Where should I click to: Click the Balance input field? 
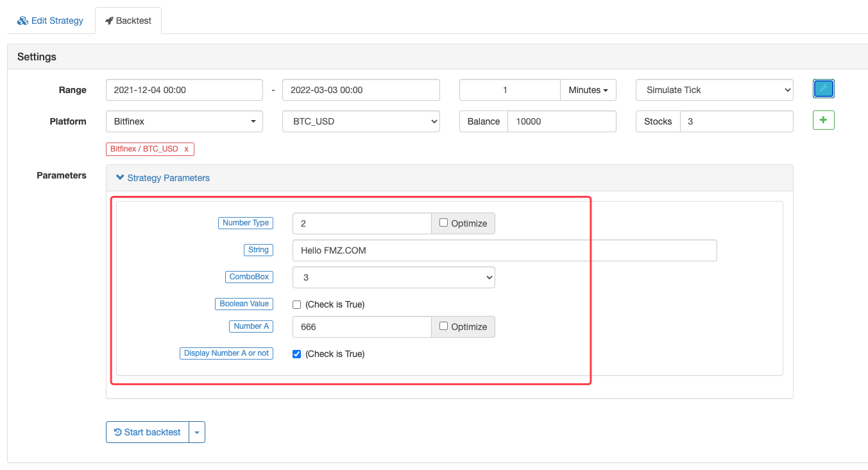tap(561, 121)
